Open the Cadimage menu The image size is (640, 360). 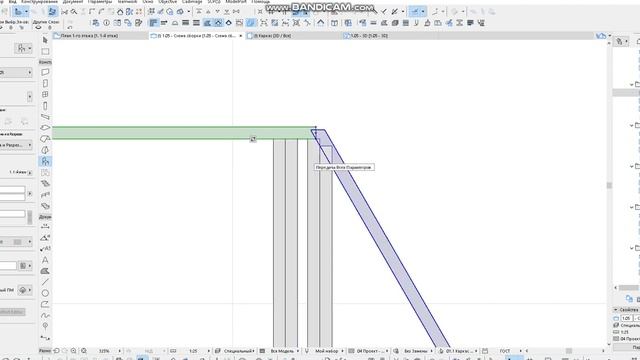coord(192,2)
